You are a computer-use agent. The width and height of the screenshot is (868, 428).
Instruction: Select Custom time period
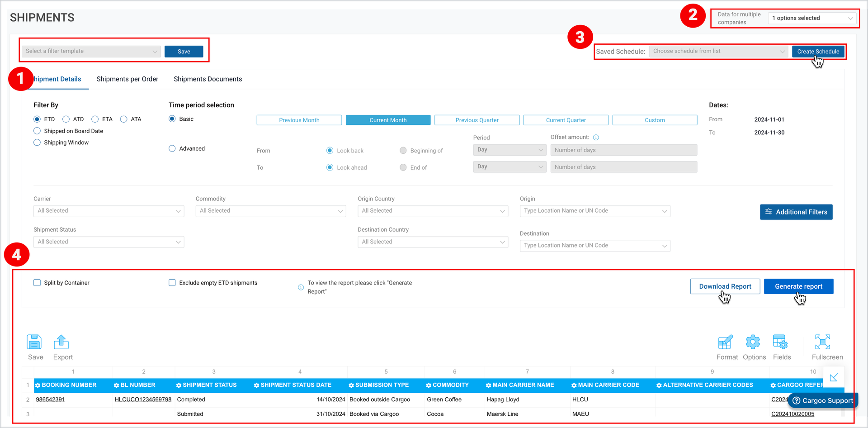[655, 120]
